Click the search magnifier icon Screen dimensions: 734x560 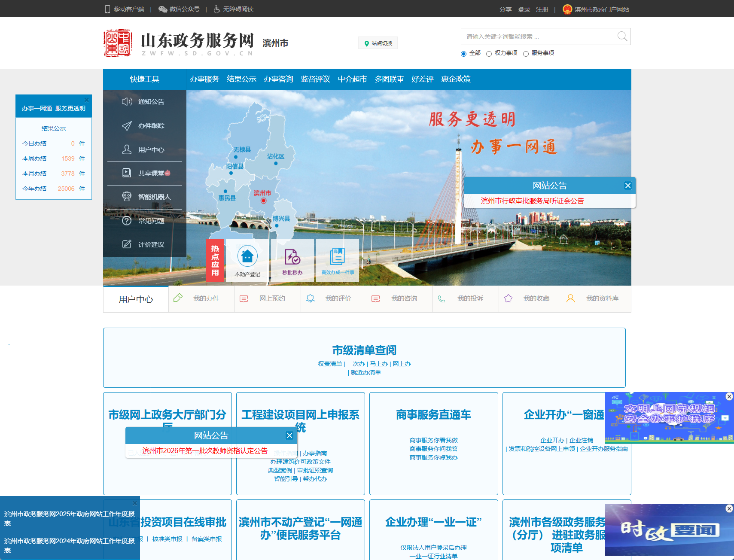point(622,36)
